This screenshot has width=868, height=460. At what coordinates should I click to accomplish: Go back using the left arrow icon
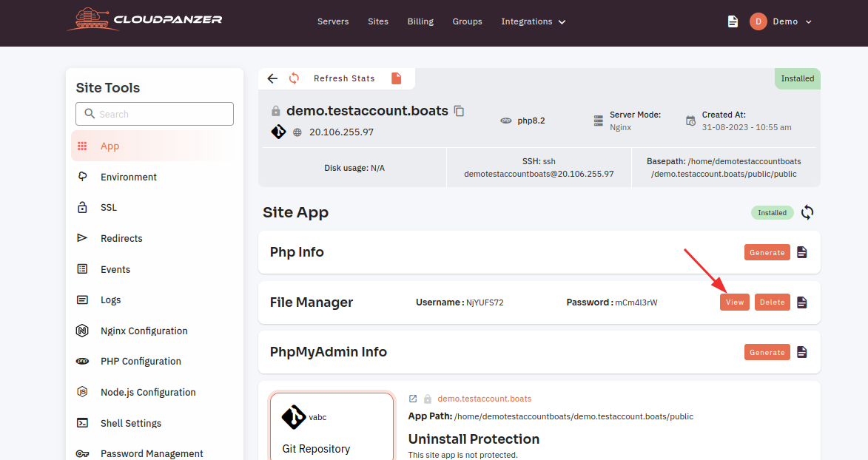pyautogui.click(x=272, y=78)
